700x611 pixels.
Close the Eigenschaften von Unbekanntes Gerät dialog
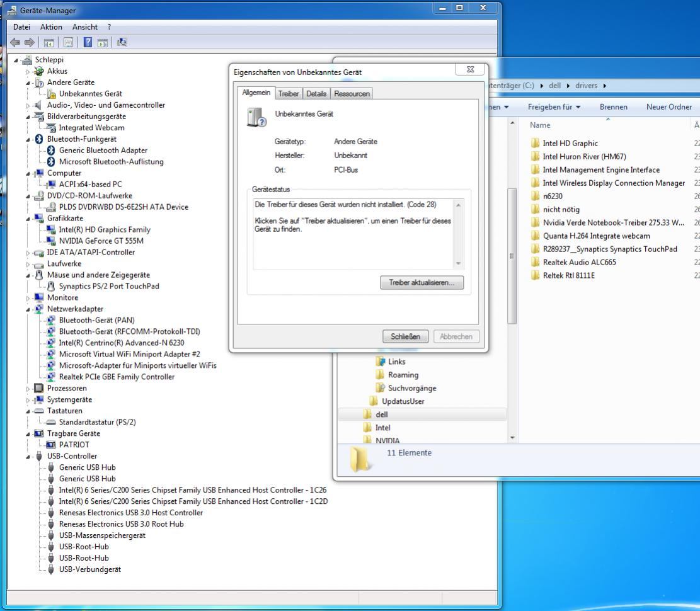(470, 70)
